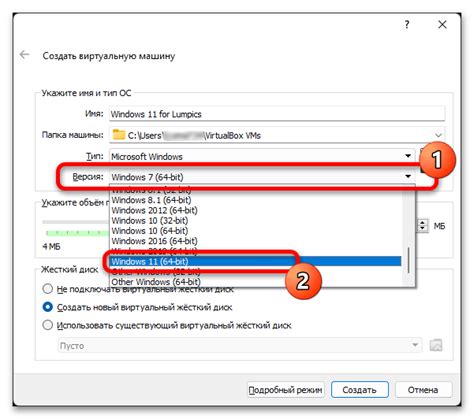Click the Тип field showing Microsoft Windows
The image size is (474, 419).
[262, 156]
